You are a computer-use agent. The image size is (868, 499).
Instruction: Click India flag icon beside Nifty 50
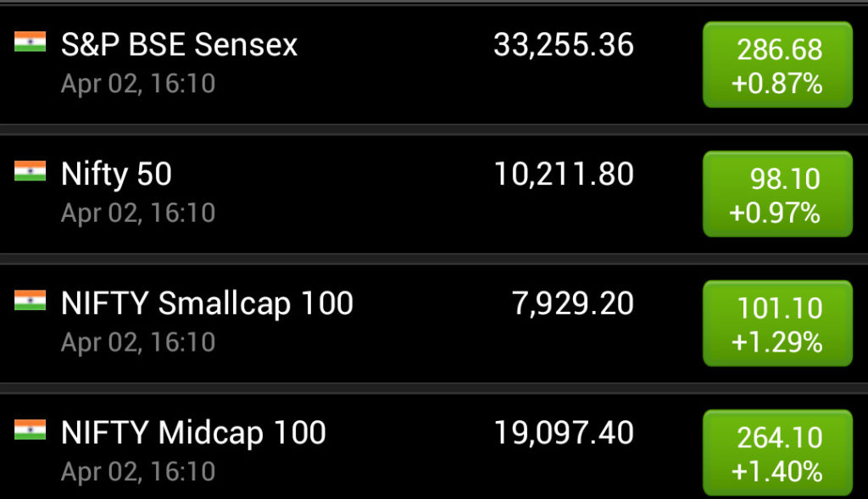30,171
